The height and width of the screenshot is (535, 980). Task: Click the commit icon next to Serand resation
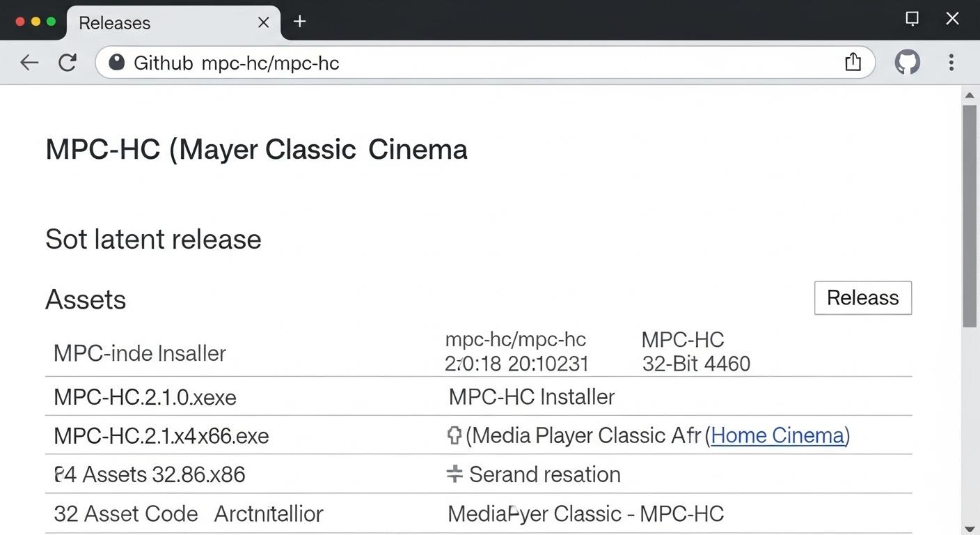[454, 474]
